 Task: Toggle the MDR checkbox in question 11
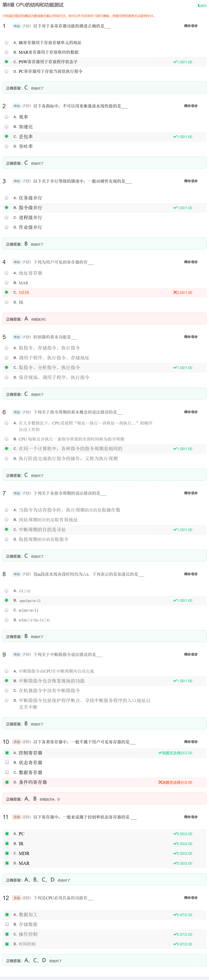[7, 853]
